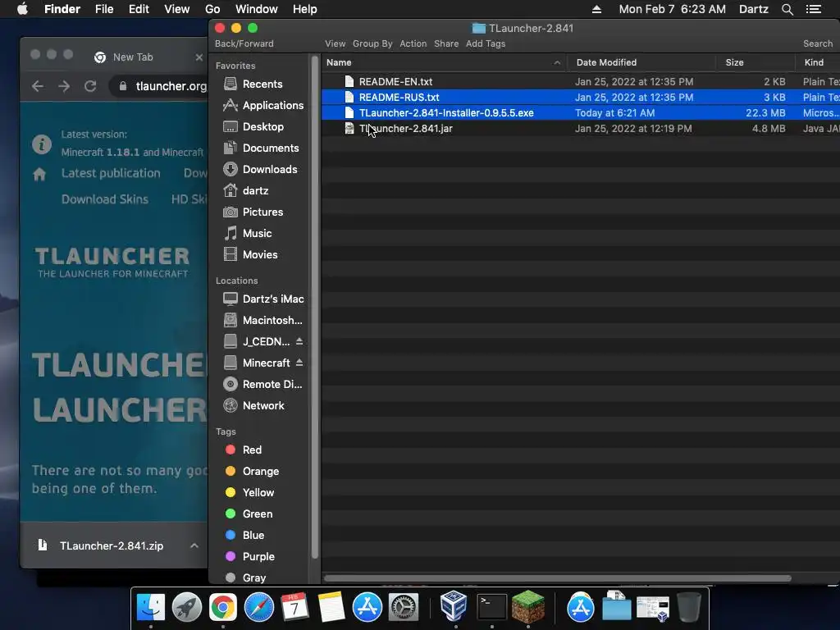Open Latest publication link on TLauncher page
Screen dimensions: 840x630
[111, 173]
